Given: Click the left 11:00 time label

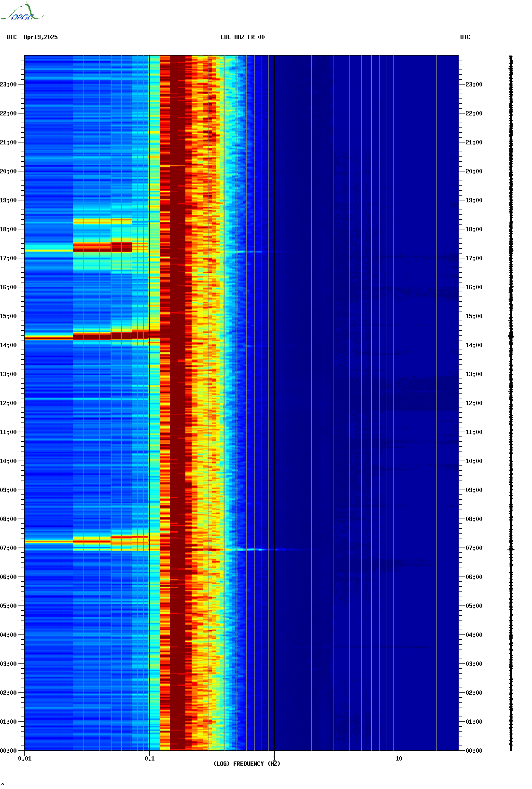Looking at the screenshot, I should (8, 432).
